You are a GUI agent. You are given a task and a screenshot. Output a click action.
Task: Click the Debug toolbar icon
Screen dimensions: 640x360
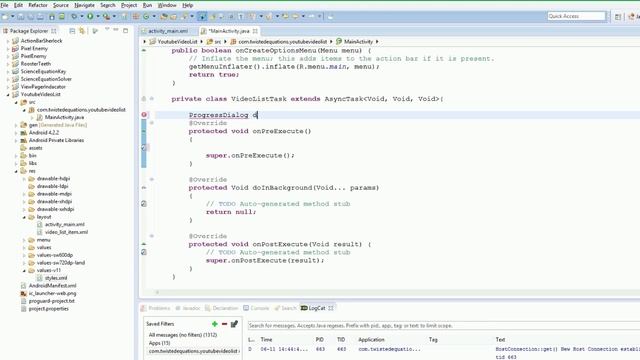[x=74, y=17]
